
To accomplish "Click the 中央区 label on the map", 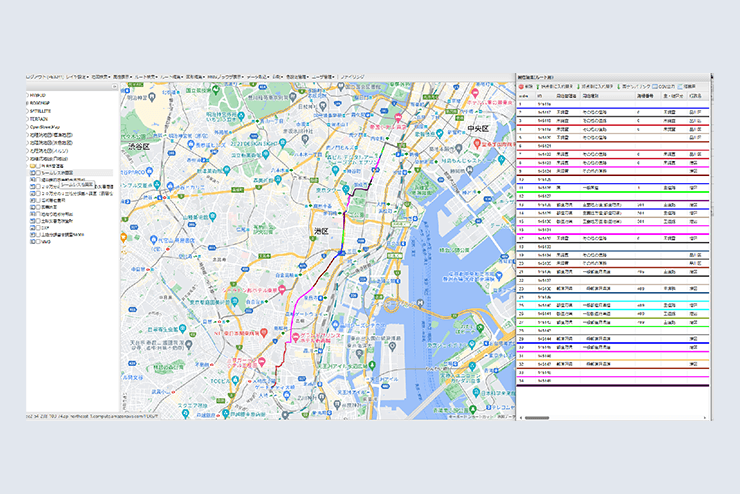I will (478, 129).
